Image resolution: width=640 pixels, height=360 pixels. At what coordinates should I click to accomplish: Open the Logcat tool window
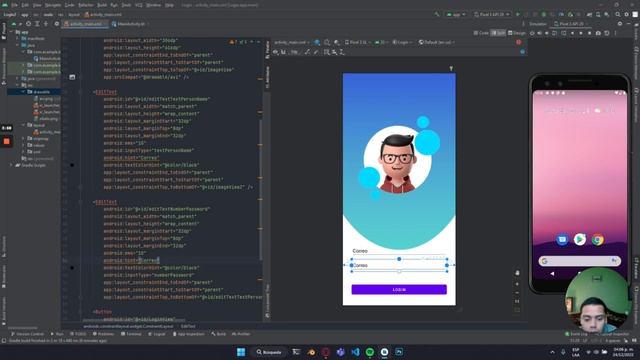(x=157, y=334)
